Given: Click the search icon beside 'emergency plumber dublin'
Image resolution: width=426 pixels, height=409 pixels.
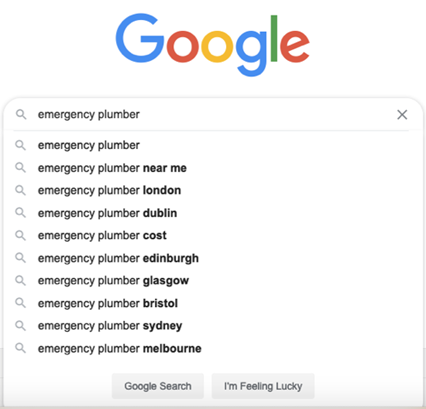Looking at the screenshot, I should [x=20, y=213].
